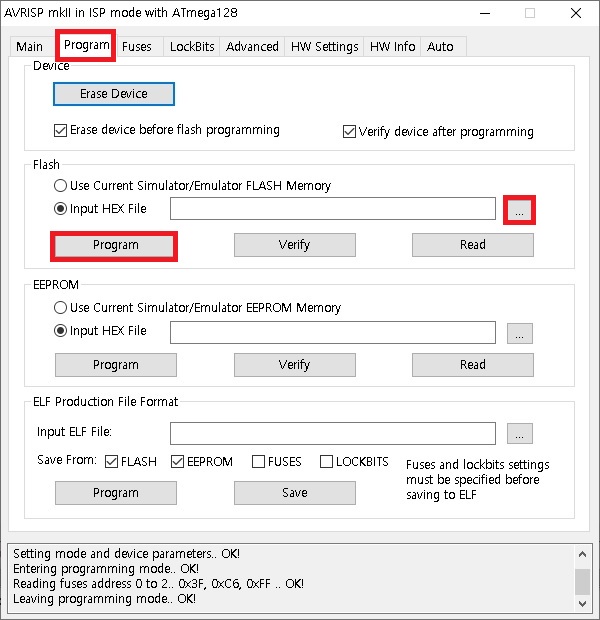Click 'Setting mode and device parameters' log line
Screen dimensions: 600x620
(127, 554)
